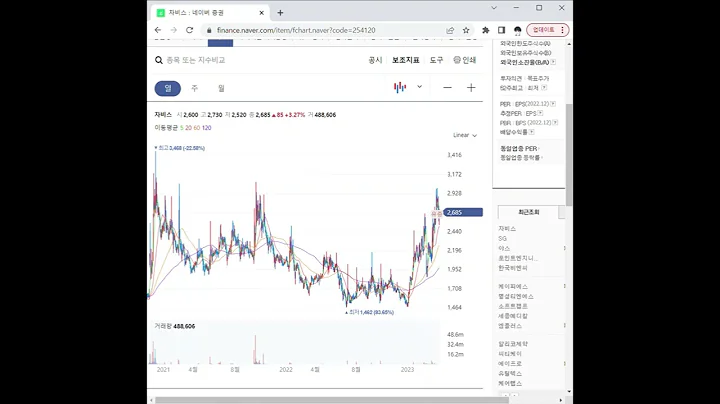This screenshot has height=404, width=720.
Task: Open 유틸렉스 in recent list
Action: pyautogui.click(x=510, y=374)
